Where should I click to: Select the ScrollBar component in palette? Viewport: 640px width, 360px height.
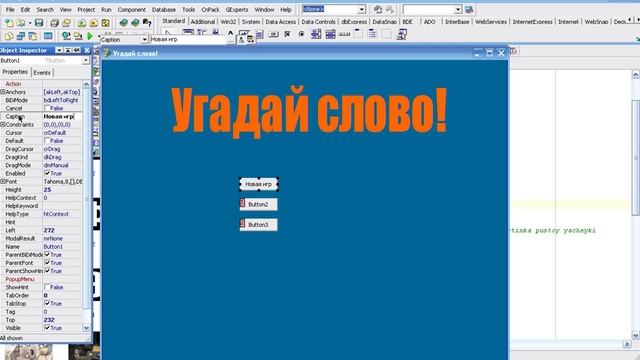[x=344, y=34]
